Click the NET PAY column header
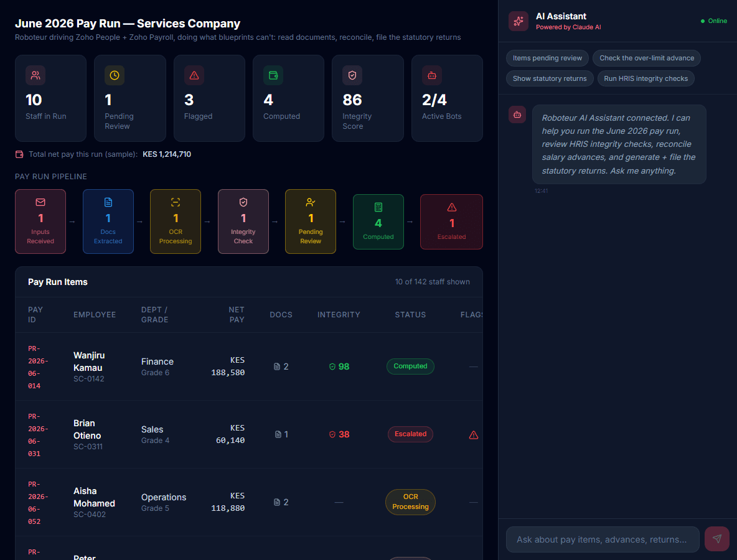 tap(237, 315)
